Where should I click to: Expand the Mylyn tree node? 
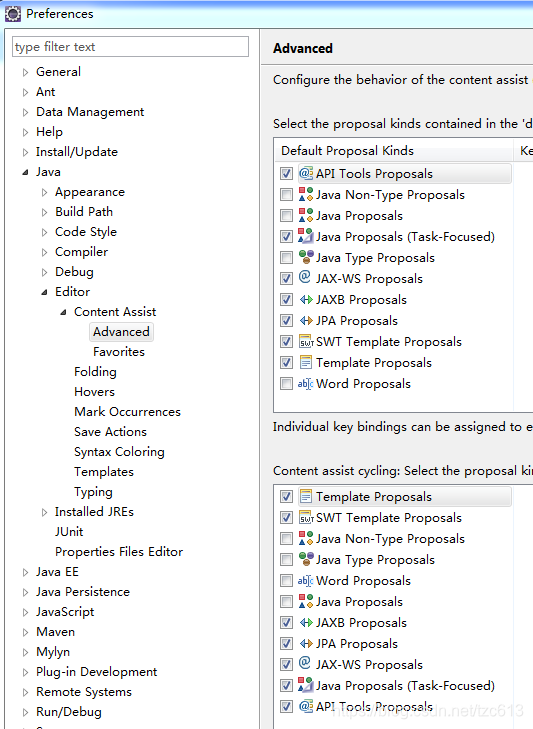(x=26, y=652)
